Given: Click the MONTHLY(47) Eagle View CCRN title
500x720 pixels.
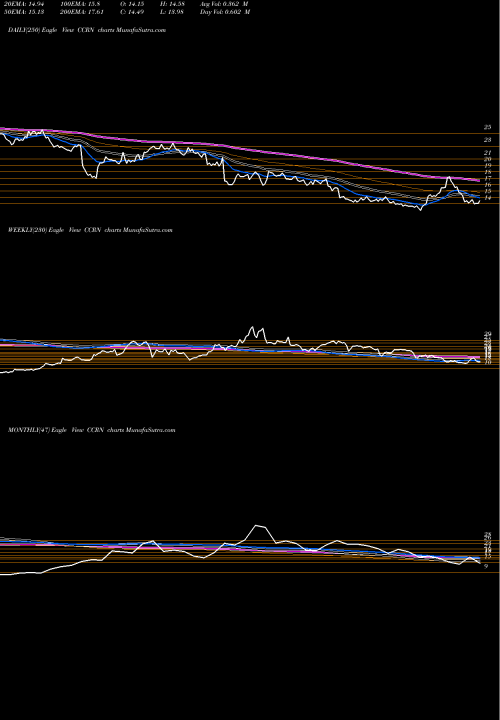Looking at the screenshot, I should (92, 430).
